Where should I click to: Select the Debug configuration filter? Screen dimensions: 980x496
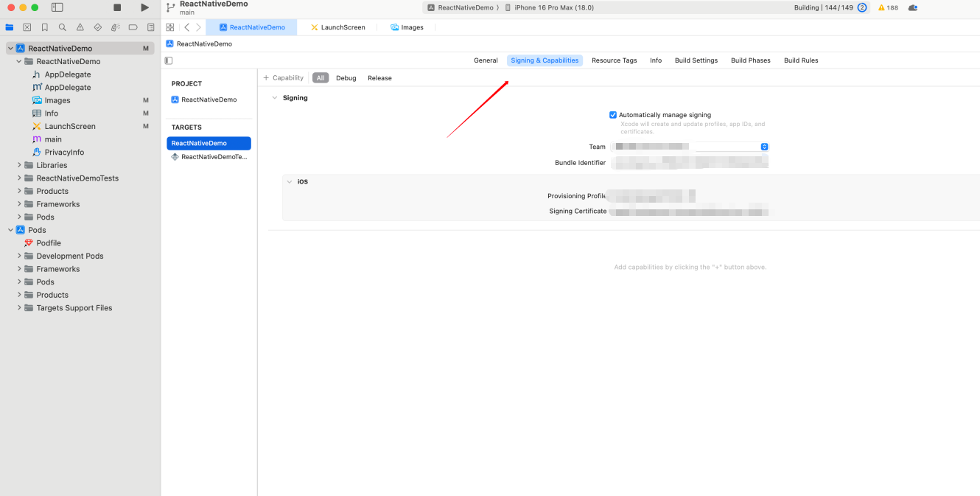tap(346, 78)
